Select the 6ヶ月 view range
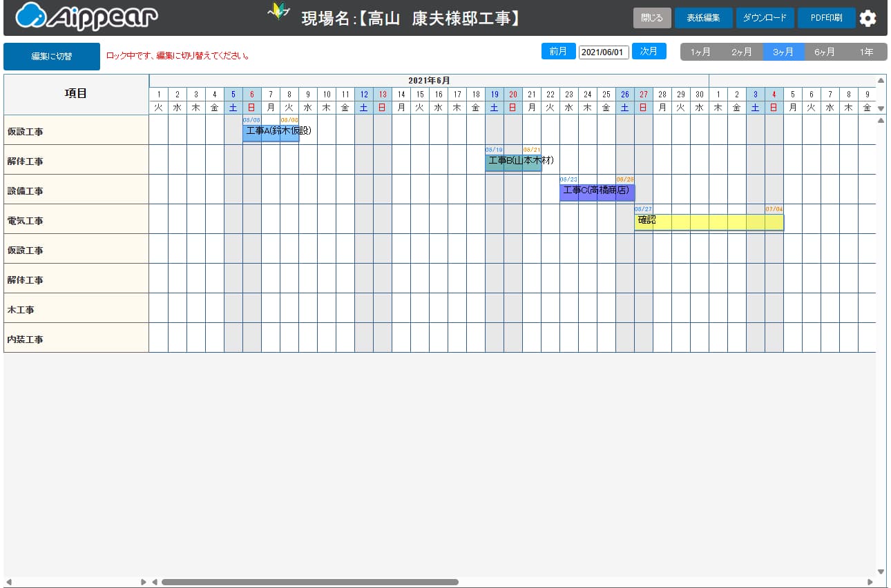 [x=825, y=52]
